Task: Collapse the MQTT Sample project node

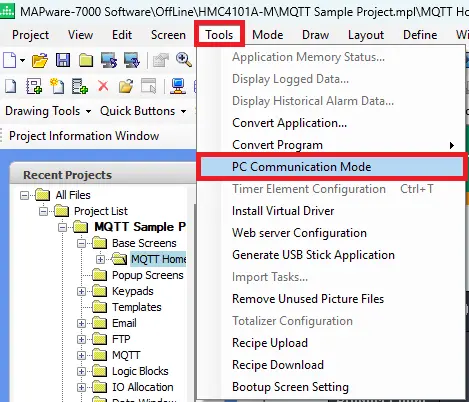Action: tap(62, 227)
